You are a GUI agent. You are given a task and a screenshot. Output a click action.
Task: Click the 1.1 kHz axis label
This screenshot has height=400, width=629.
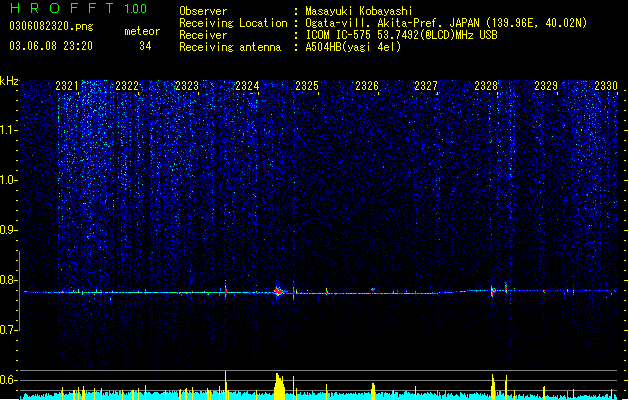pyautogui.click(x=8, y=130)
